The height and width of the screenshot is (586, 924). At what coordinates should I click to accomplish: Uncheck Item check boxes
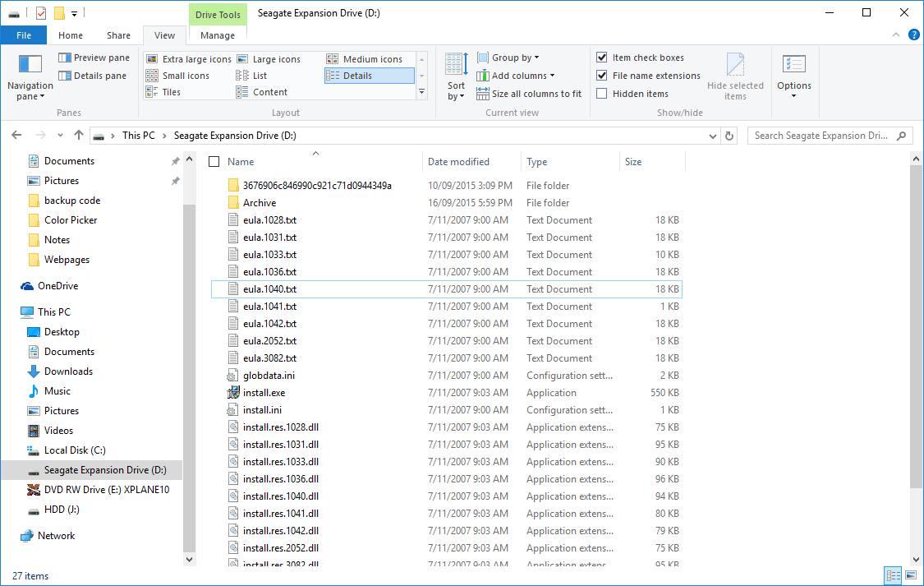point(604,57)
